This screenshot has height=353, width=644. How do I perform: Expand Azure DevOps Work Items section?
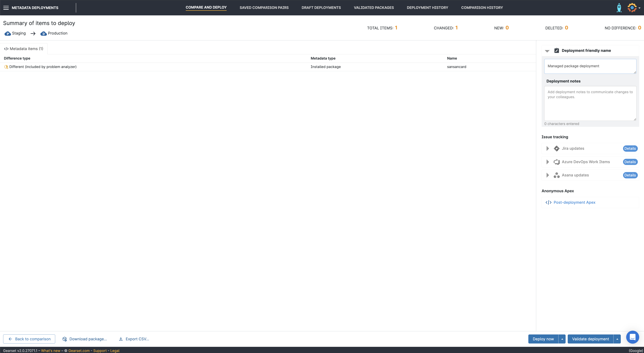547,162
